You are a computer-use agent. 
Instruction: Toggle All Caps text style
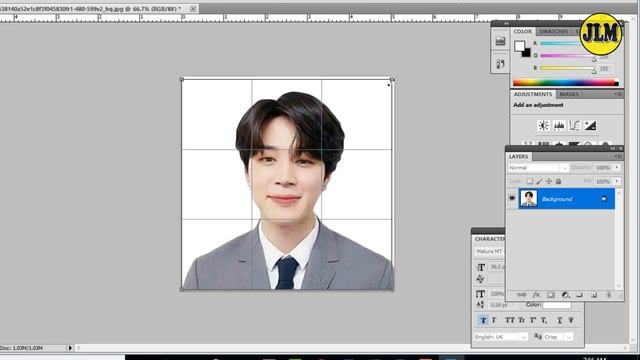(510, 320)
